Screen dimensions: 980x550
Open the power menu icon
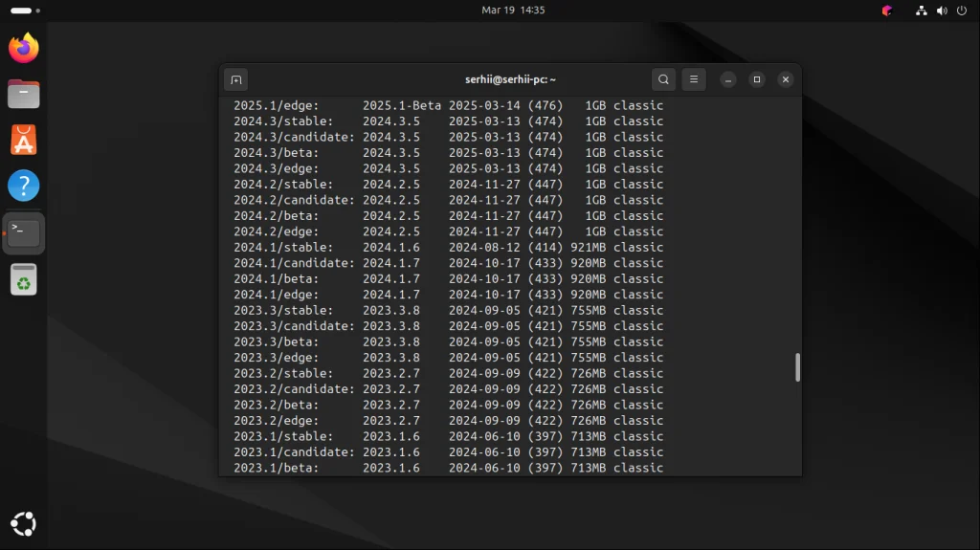point(962,11)
